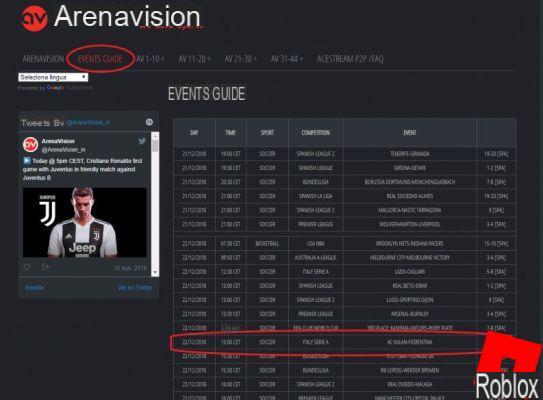Screen dimensions: 543x400
Task: Click the tweet date 12 ago. 2018
Action: (130, 268)
